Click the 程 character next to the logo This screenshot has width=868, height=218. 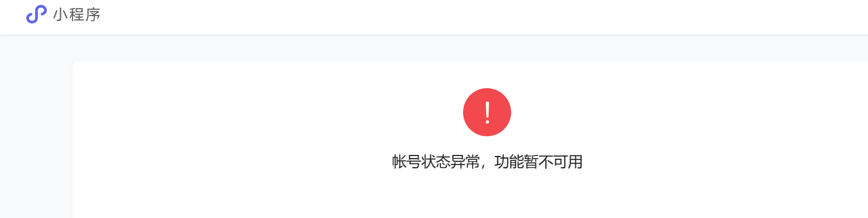point(77,14)
